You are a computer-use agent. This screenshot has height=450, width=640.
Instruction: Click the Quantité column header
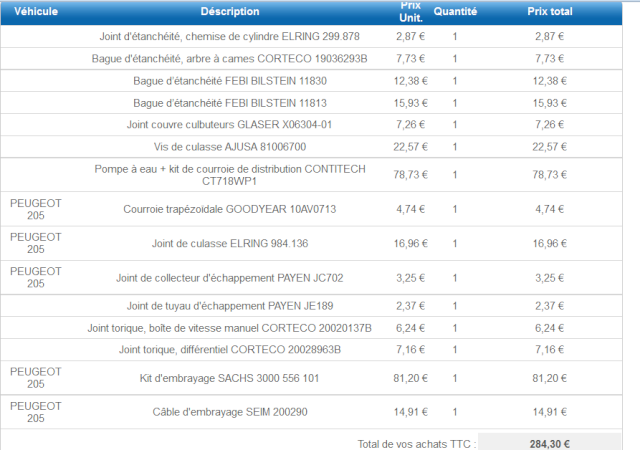[455, 11]
